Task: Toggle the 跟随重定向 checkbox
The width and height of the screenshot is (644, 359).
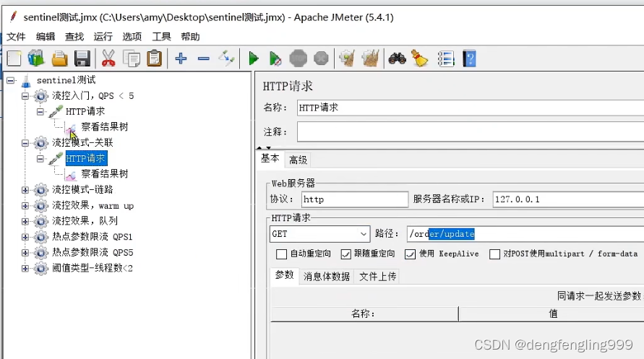Action: point(345,254)
